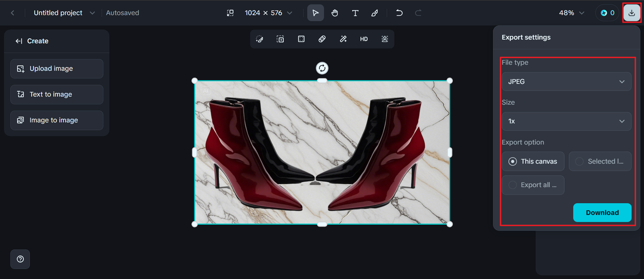This screenshot has height=279, width=644.
Task: Select the pointer Select tool
Action: pos(315,13)
